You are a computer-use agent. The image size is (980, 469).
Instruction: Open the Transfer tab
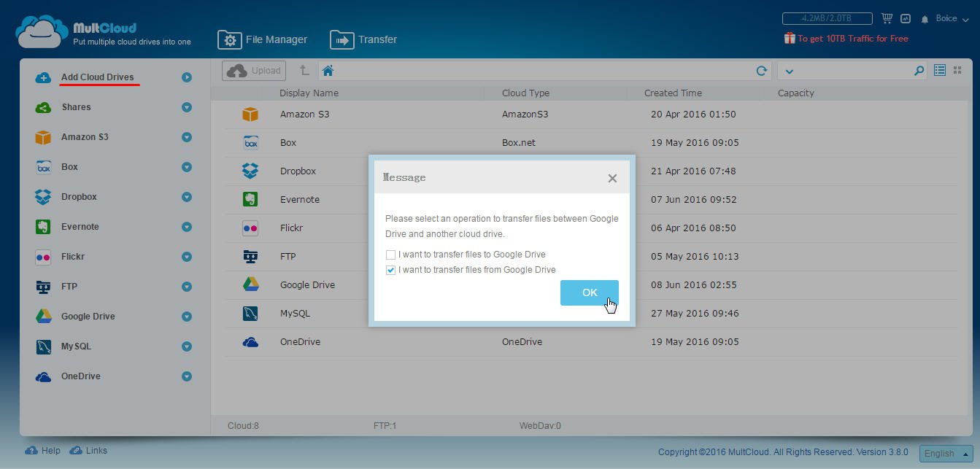364,39
